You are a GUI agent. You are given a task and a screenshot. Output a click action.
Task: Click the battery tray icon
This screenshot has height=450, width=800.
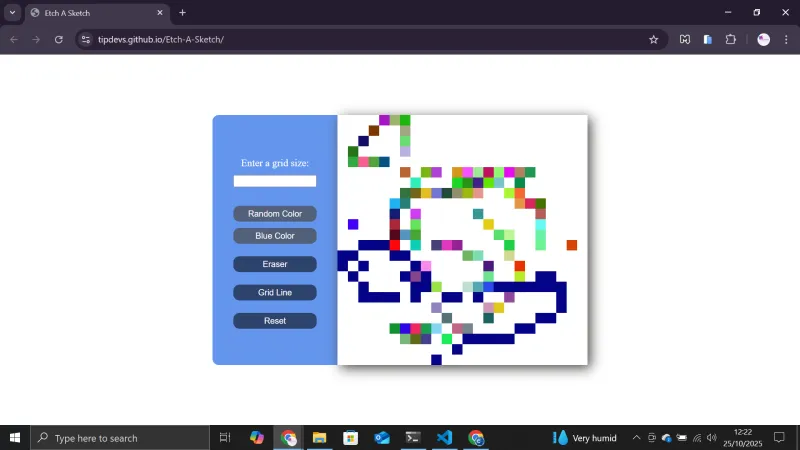[682, 438]
